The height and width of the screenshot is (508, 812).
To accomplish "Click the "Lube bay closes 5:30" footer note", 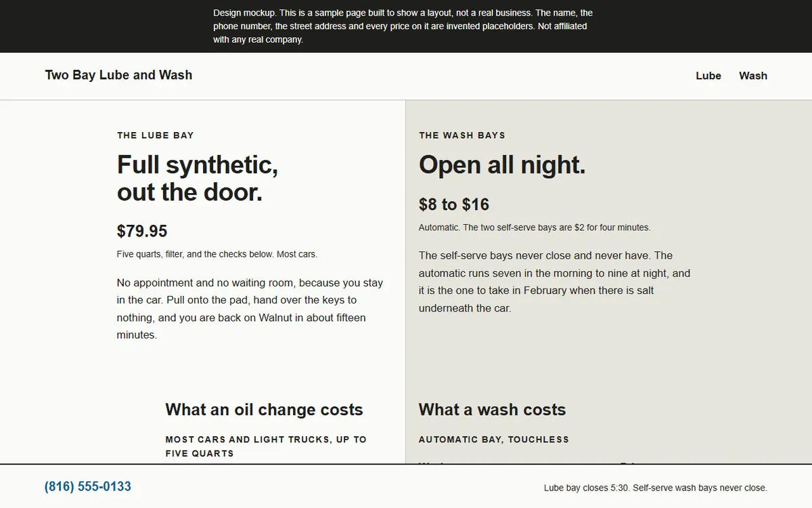I will pos(656,488).
